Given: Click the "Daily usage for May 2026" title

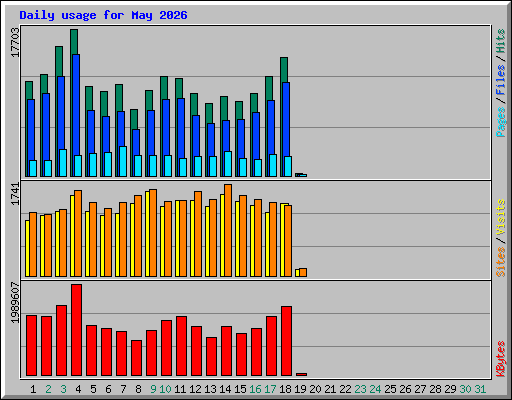Looking at the screenshot, I should pos(103,15).
